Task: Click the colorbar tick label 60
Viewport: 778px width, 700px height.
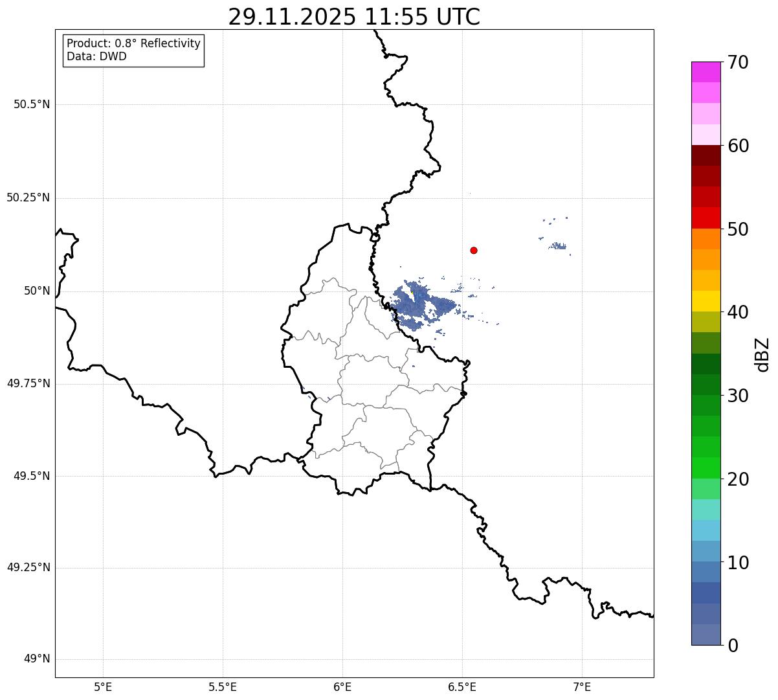Action: pyautogui.click(x=738, y=146)
